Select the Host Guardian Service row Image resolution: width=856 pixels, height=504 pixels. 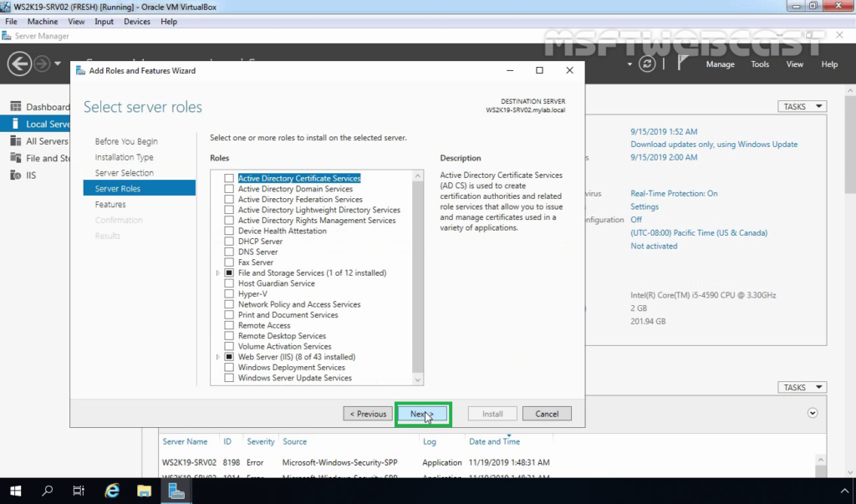point(276,283)
